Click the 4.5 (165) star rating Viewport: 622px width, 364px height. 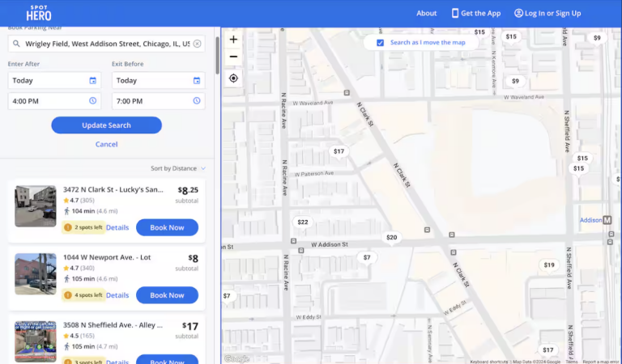(79, 336)
